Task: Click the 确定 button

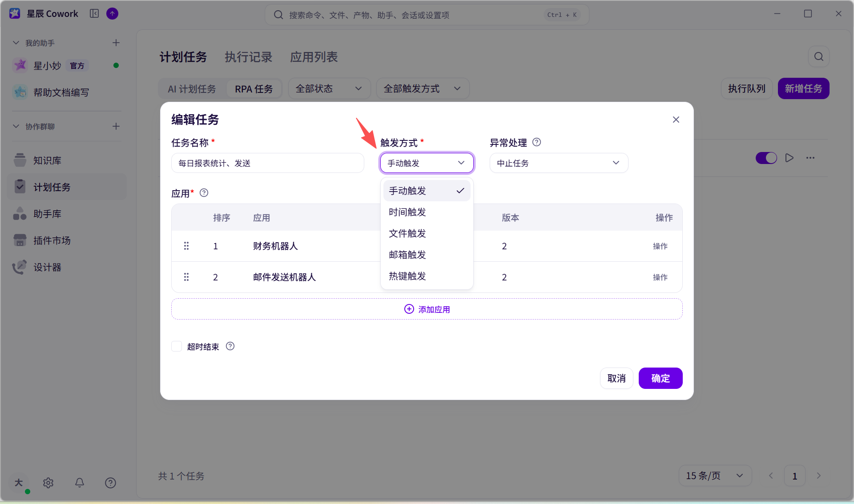Action: 661,378
